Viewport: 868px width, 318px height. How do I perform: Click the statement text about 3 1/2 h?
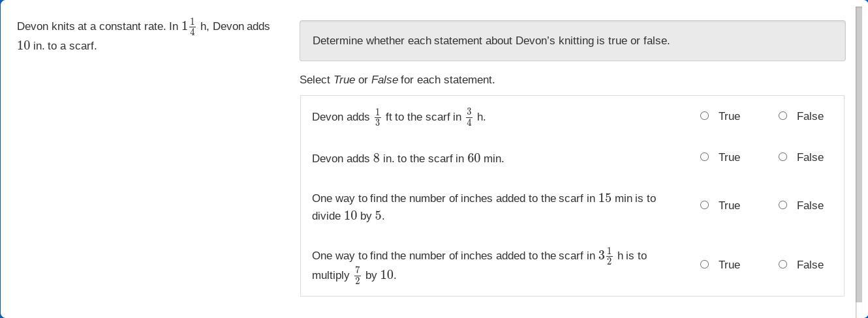[478, 256]
